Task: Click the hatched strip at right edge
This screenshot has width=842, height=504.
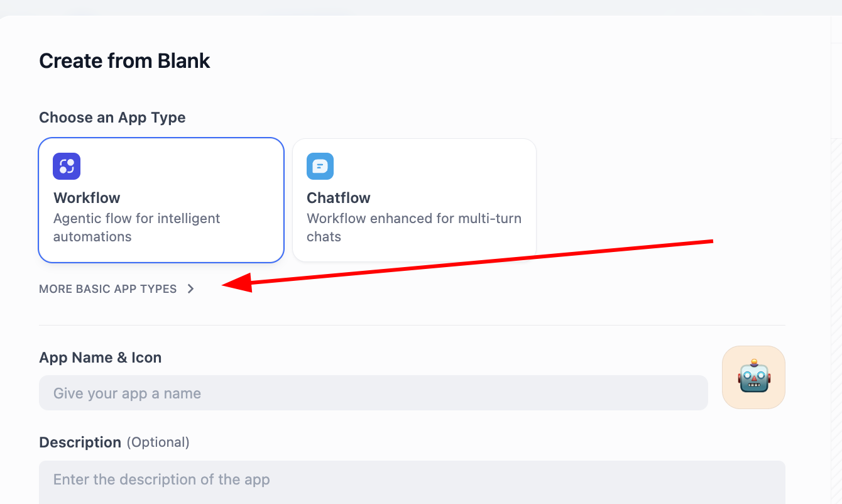Action: (x=836, y=314)
